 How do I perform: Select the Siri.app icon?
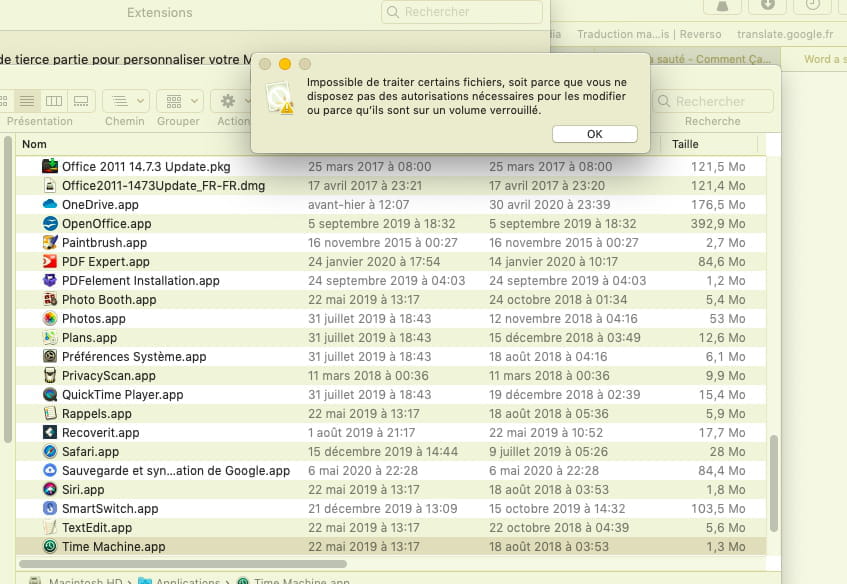pos(50,489)
